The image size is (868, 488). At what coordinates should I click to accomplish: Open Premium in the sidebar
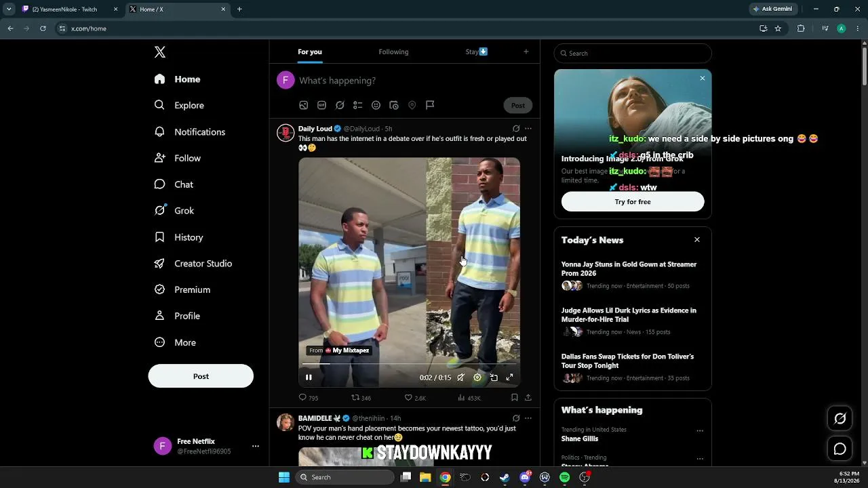(182, 289)
